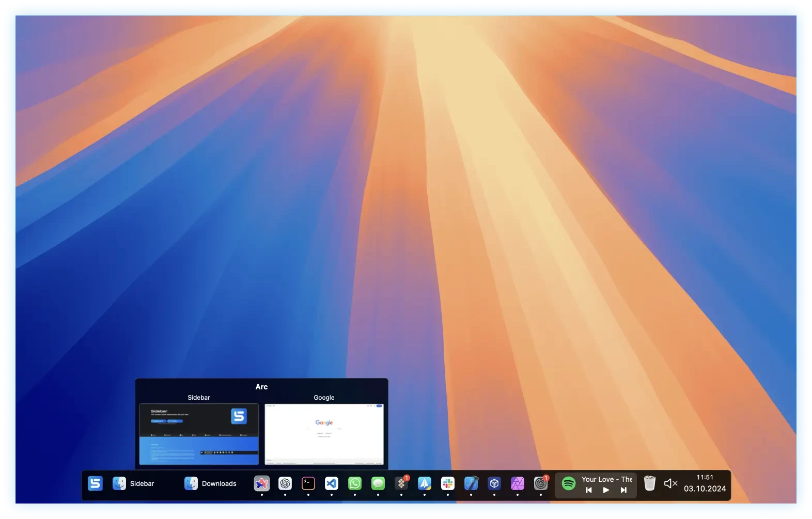Viewport: 812px width, 519px height.
Task: Click the Arc browser icon in dock
Action: pyautogui.click(x=262, y=483)
